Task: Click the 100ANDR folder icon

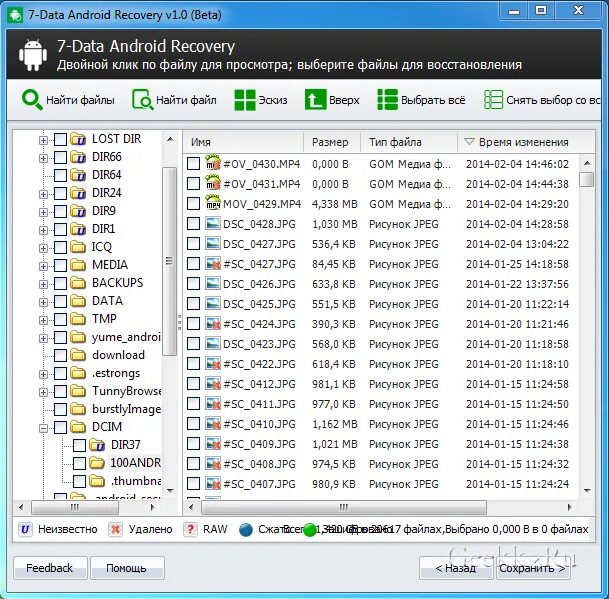Action: [97, 463]
